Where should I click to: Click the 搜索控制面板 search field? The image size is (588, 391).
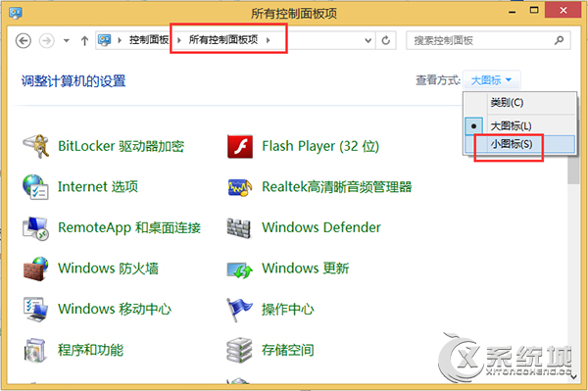point(488,40)
